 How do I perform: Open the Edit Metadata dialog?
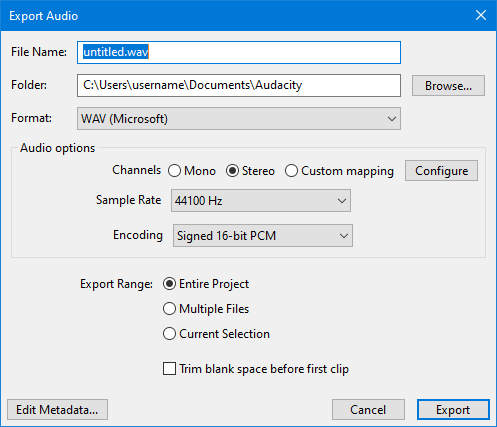(x=57, y=410)
